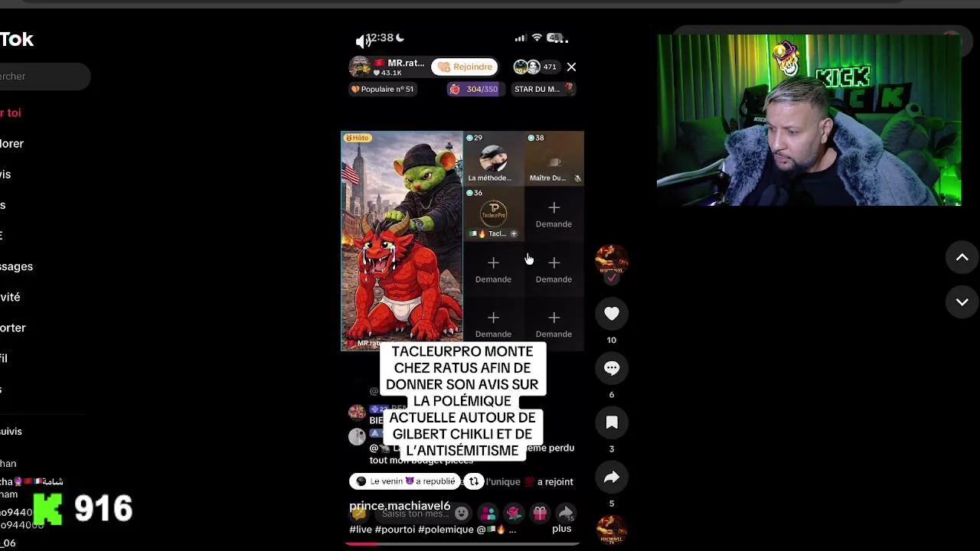Open the STAR DU M... ranking badge
Viewport: 980px width, 551px height.
pos(542,90)
